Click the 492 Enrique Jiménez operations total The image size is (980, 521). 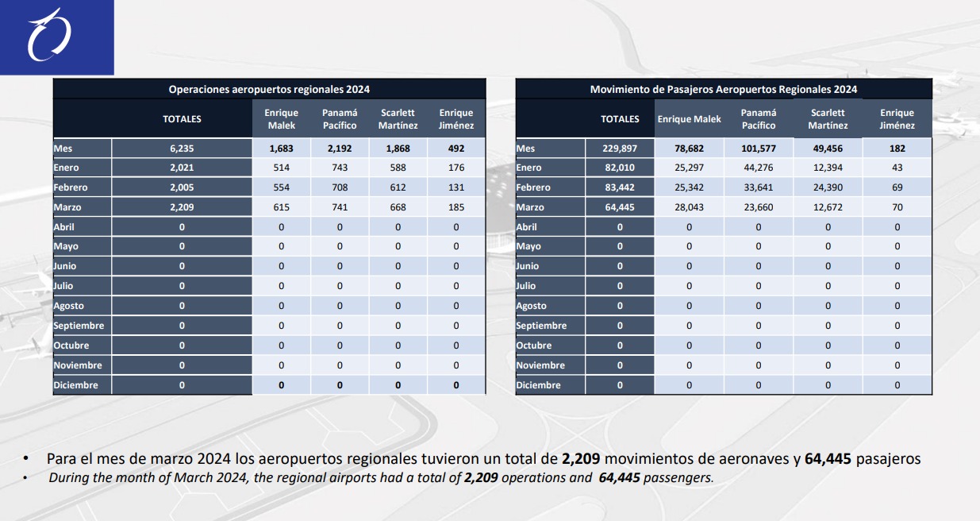click(x=456, y=149)
